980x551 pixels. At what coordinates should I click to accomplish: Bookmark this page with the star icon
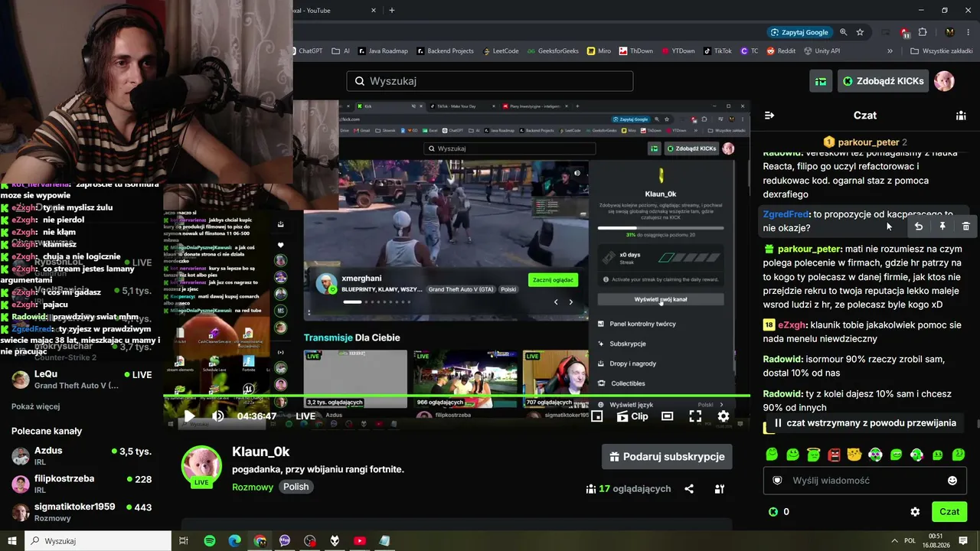(860, 32)
